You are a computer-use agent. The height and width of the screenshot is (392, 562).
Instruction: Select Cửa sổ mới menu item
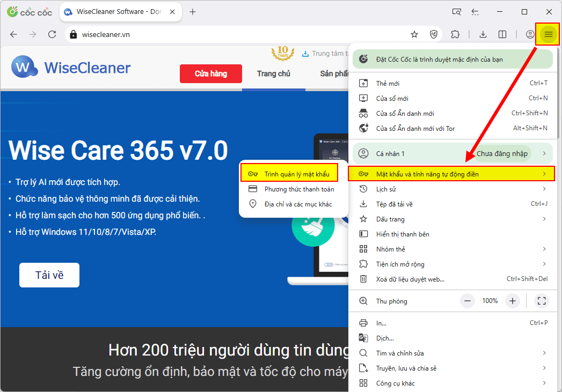452,99
